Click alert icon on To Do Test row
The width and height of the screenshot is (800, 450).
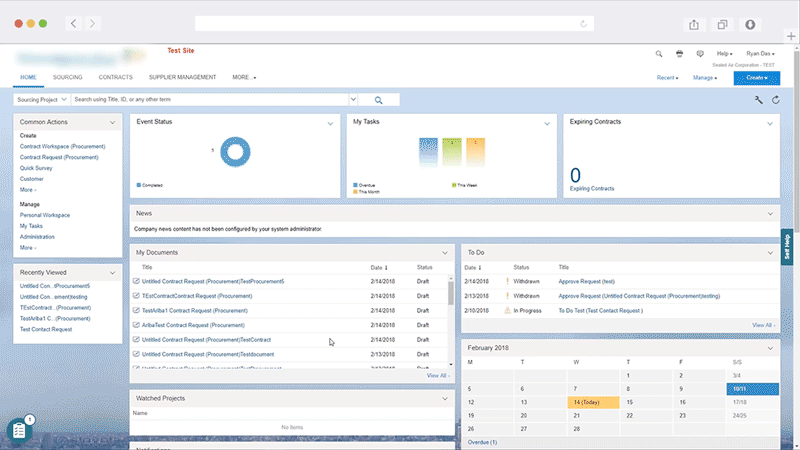507,310
